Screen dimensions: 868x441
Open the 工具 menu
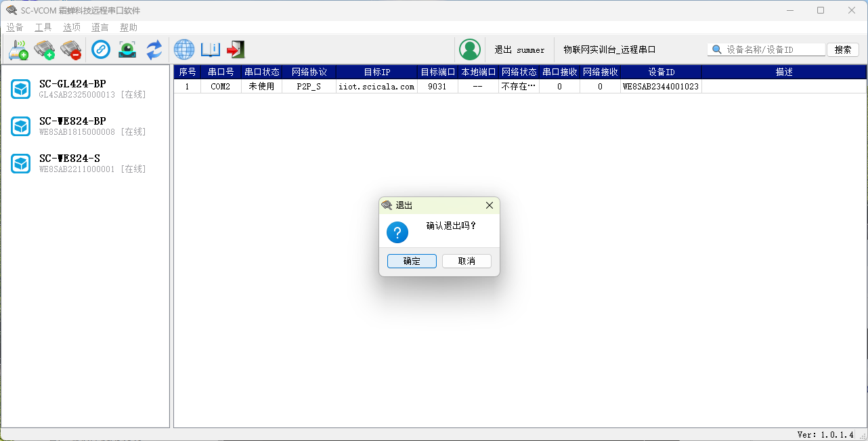[43, 28]
